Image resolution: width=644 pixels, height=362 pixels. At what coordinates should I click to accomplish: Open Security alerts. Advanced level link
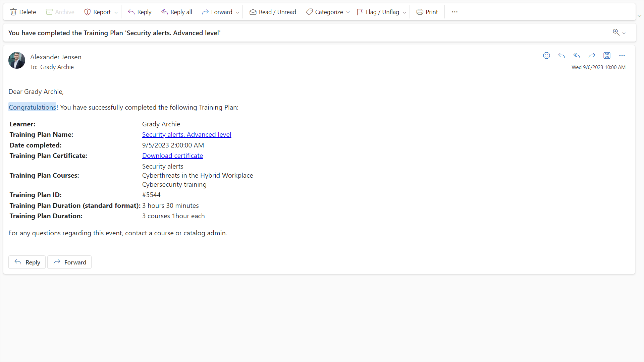tap(186, 134)
